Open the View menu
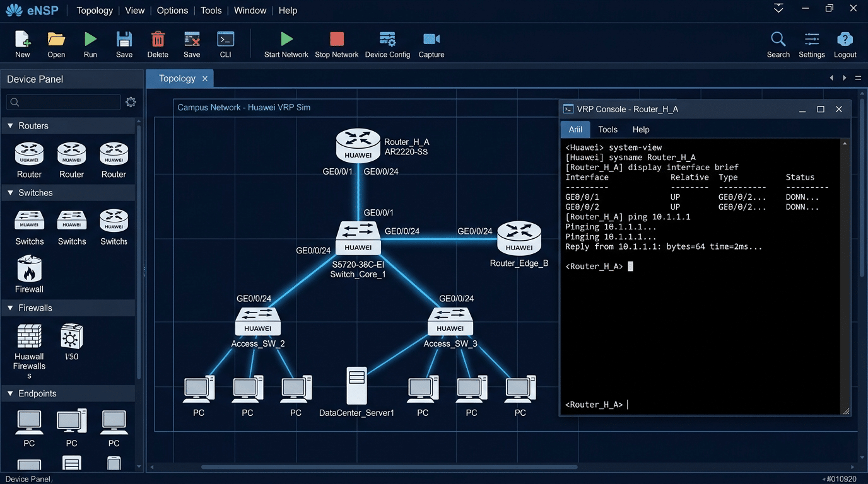The image size is (868, 484). (135, 11)
